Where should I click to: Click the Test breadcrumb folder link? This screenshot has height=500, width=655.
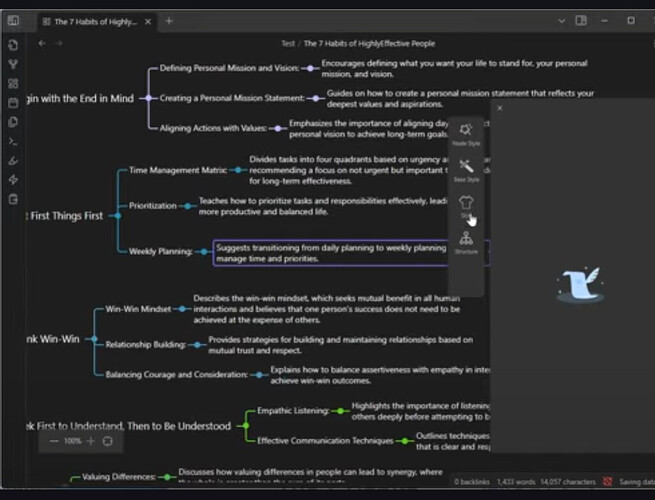(x=288, y=43)
